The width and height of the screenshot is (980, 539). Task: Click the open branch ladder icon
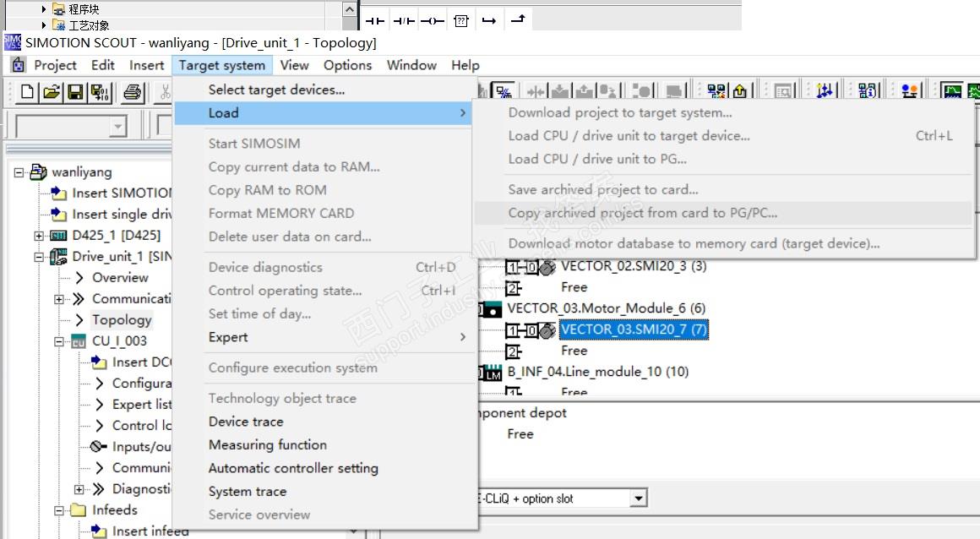click(x=489, y=20)
